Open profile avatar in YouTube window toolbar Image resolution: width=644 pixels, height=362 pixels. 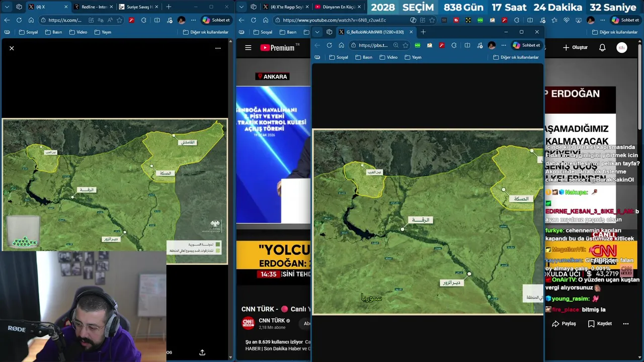591,20
